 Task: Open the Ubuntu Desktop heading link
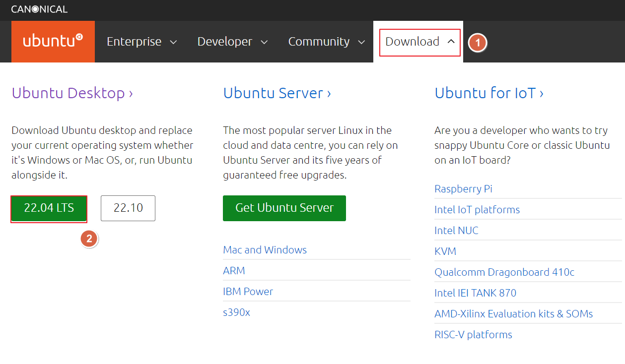pyautogui.click(x=72, y=93)
